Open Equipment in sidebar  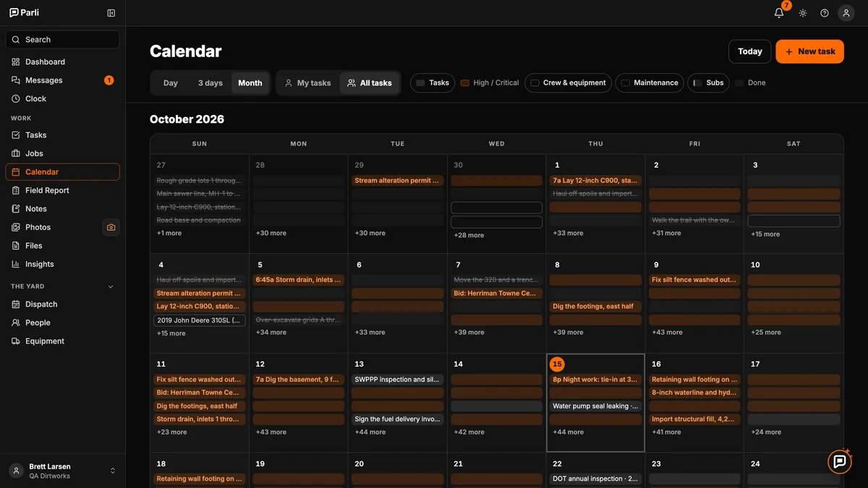click(x=63, y=341)
